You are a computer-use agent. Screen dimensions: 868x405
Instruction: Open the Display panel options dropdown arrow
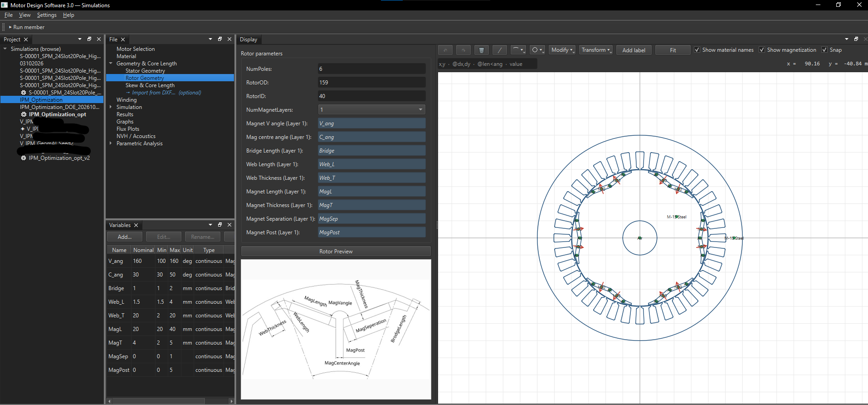847,39
